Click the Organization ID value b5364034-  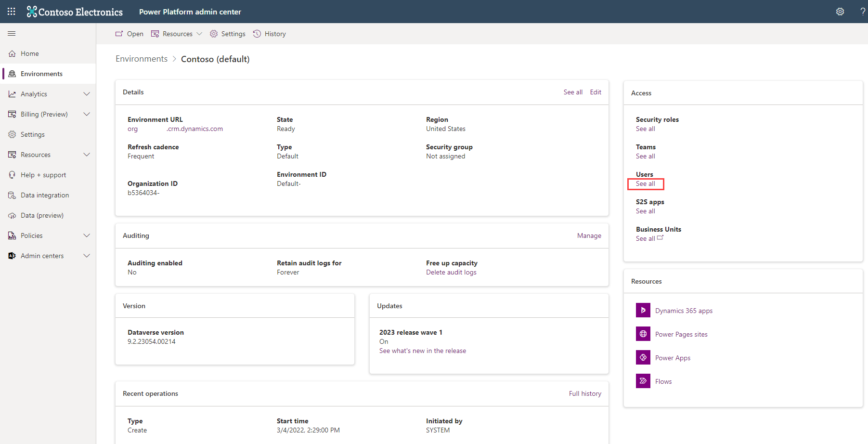tap(143, 193)
